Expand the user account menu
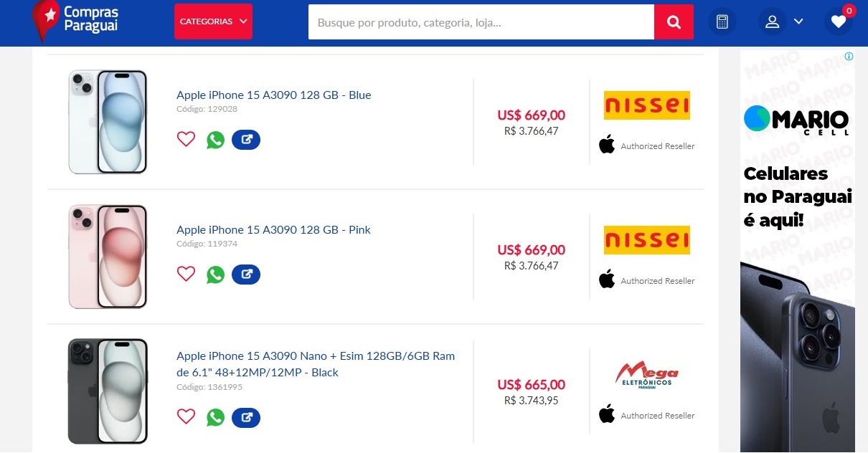Viewport: 868px width, 453px height. (782, 22)
